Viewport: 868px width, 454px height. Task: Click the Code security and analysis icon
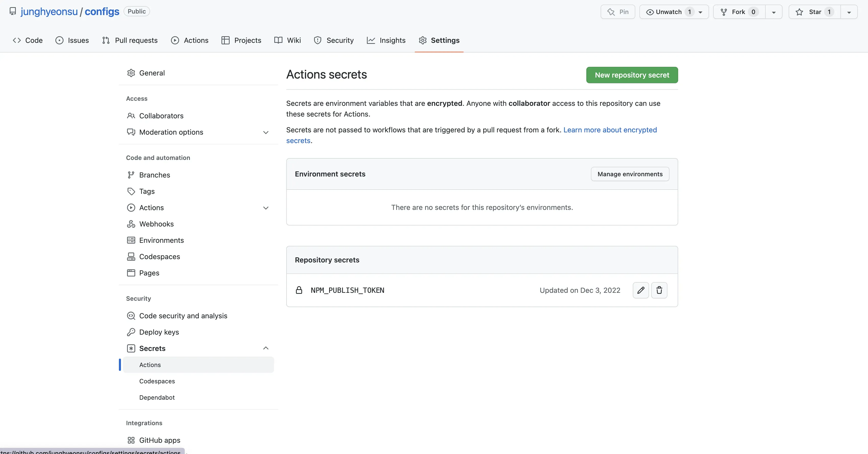(x=131, y=316)
